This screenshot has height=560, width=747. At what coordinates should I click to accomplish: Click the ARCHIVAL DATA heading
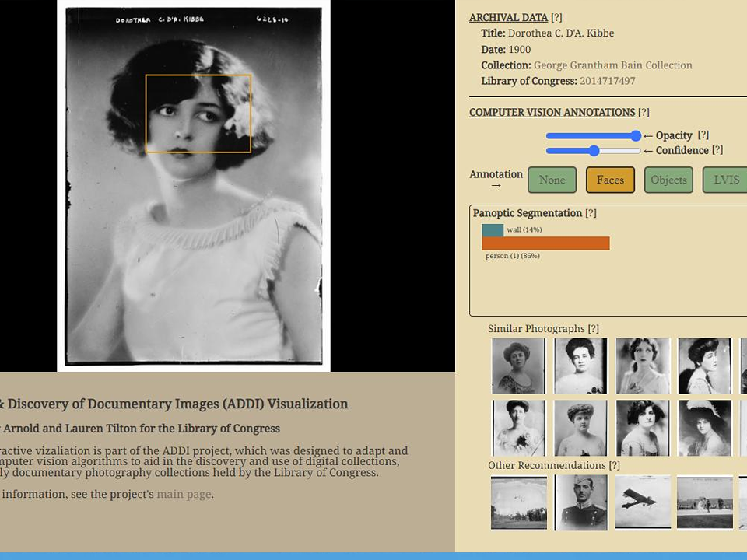click(x=508, y=18)
